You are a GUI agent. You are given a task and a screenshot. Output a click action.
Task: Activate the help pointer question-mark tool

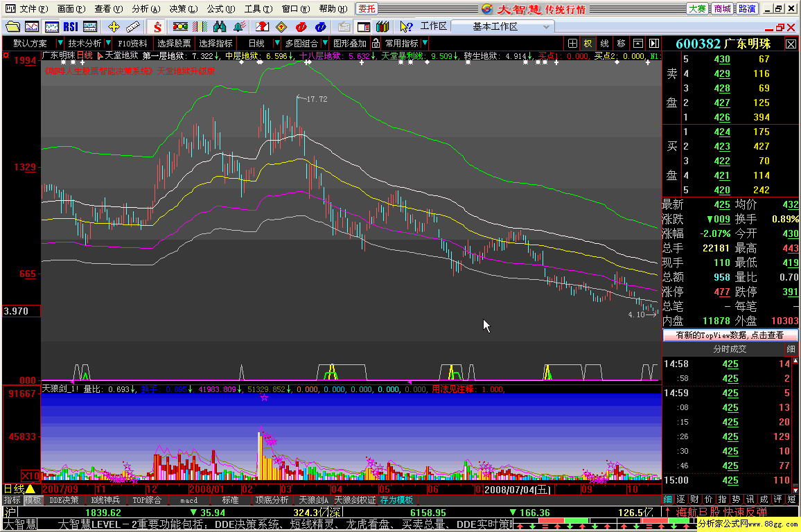(x=406, y=26)
